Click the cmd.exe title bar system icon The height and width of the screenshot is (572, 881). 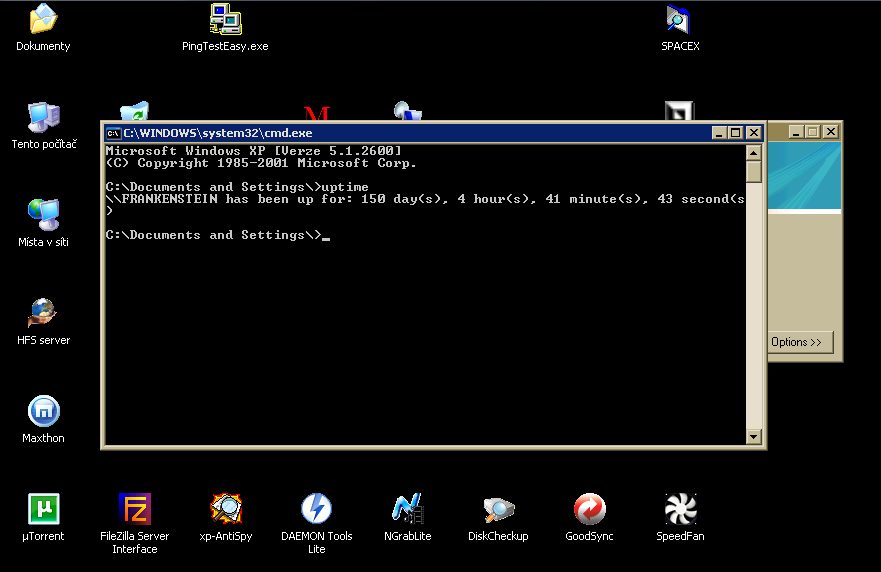tap(113, 133)
